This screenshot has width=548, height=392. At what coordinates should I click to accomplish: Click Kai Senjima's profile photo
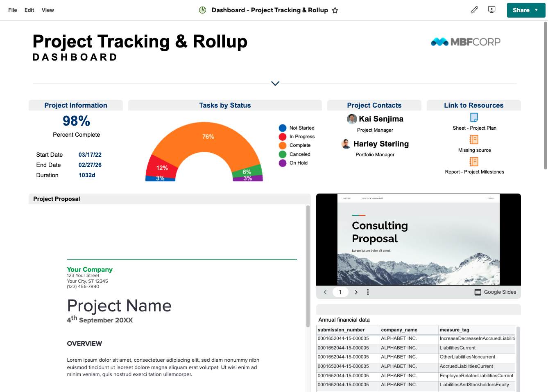point(352,119)
